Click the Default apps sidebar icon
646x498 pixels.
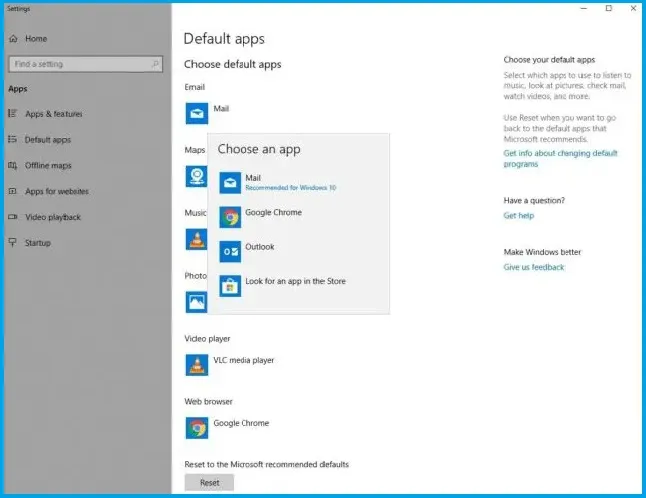pos(13,139)
